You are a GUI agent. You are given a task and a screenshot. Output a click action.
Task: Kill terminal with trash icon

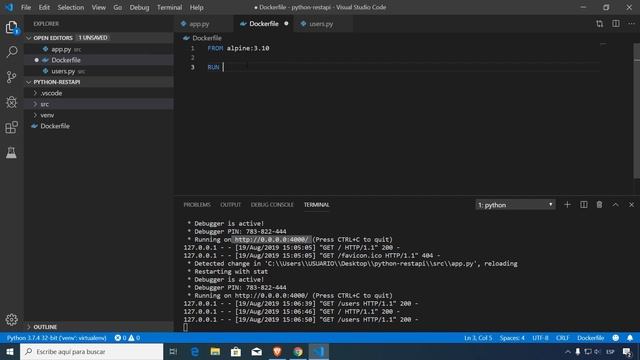[x=599, y=204]
